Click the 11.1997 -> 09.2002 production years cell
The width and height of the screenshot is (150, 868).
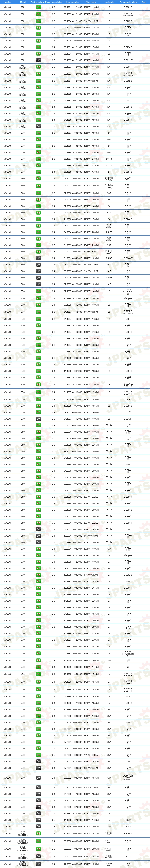(73, 834)
